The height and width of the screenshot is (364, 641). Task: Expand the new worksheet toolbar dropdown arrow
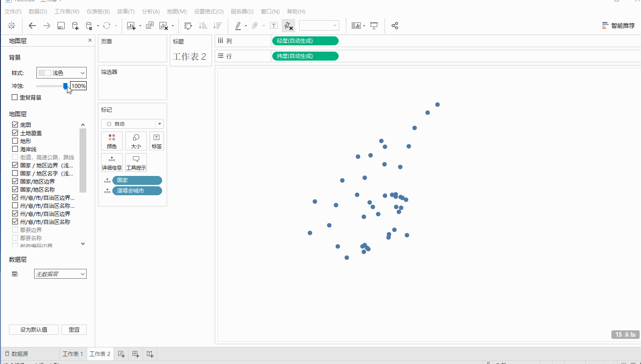coord(140,26)
